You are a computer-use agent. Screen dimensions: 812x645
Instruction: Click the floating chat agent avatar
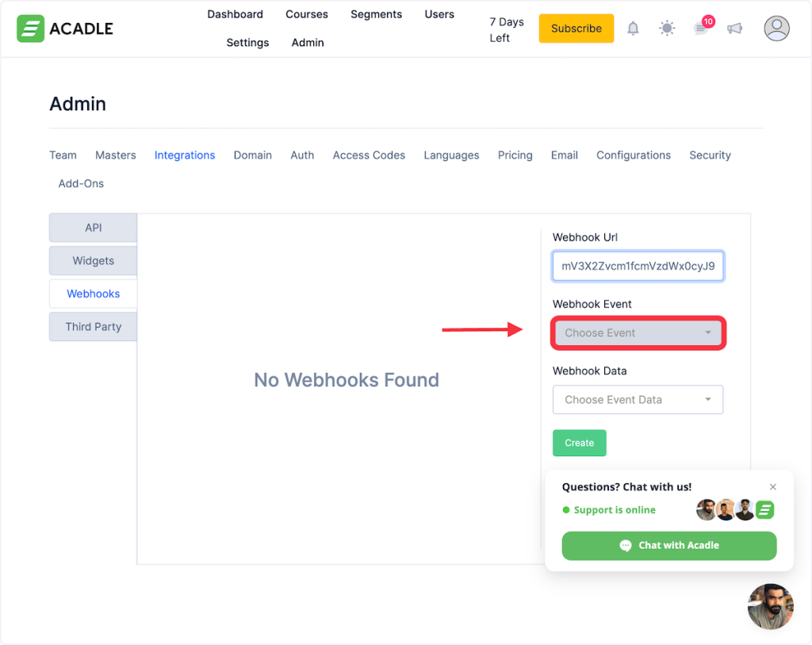pos(770,606)
